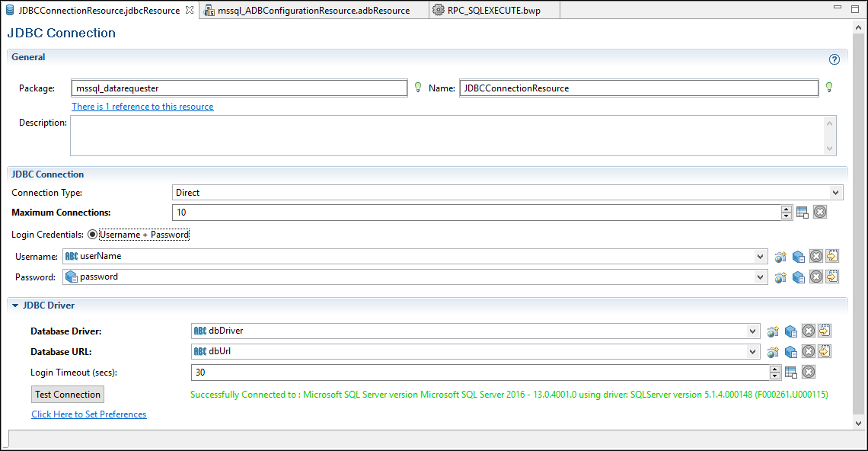Click the notepad arrow icon for Password
The width and height of the screenshot is (868, 451).
click(x=832, y=277)
